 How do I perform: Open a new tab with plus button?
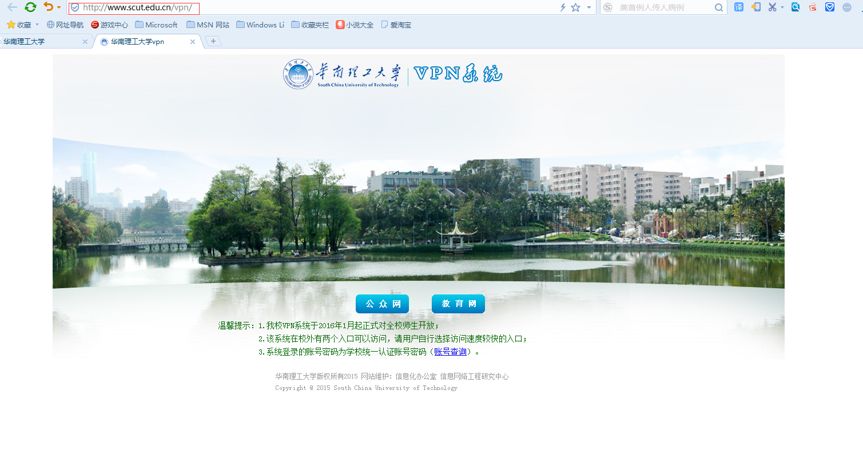pos(213,41)
